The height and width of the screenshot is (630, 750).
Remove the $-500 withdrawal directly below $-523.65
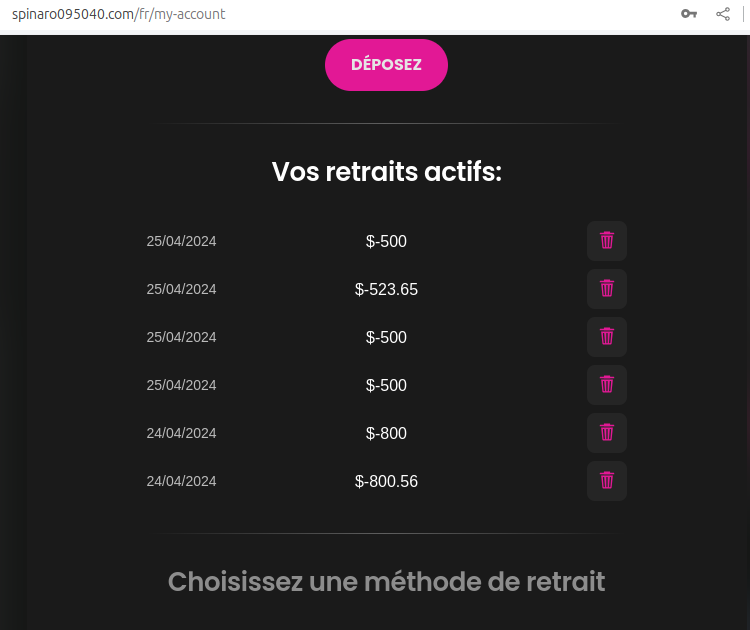(x=606, y=337)
